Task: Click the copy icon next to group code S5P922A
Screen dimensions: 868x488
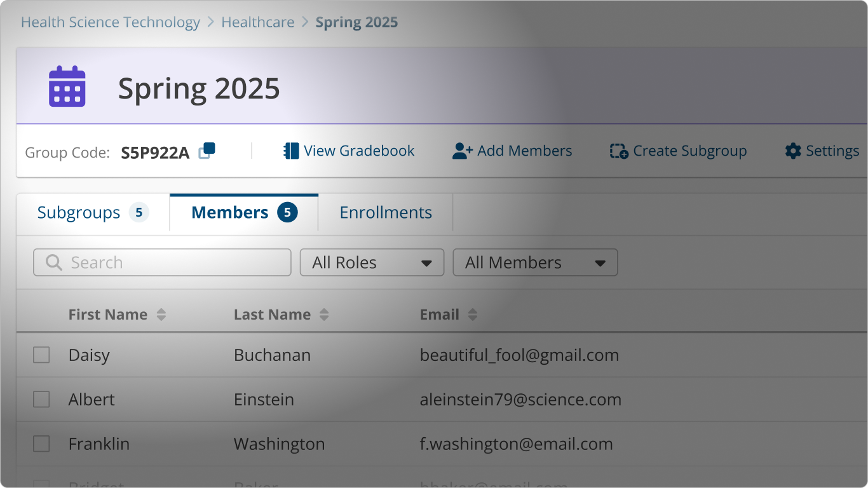Action: (206, 151)
